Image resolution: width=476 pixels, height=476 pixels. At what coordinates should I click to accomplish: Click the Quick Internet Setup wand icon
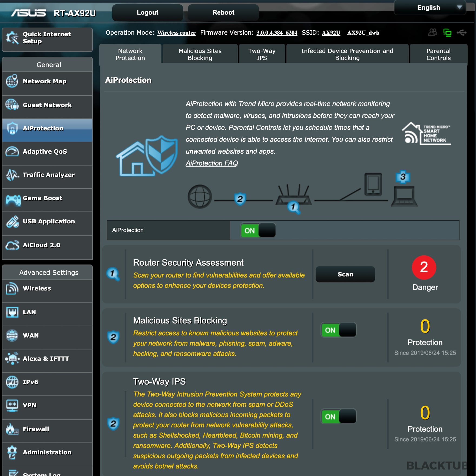click(12, 38)
